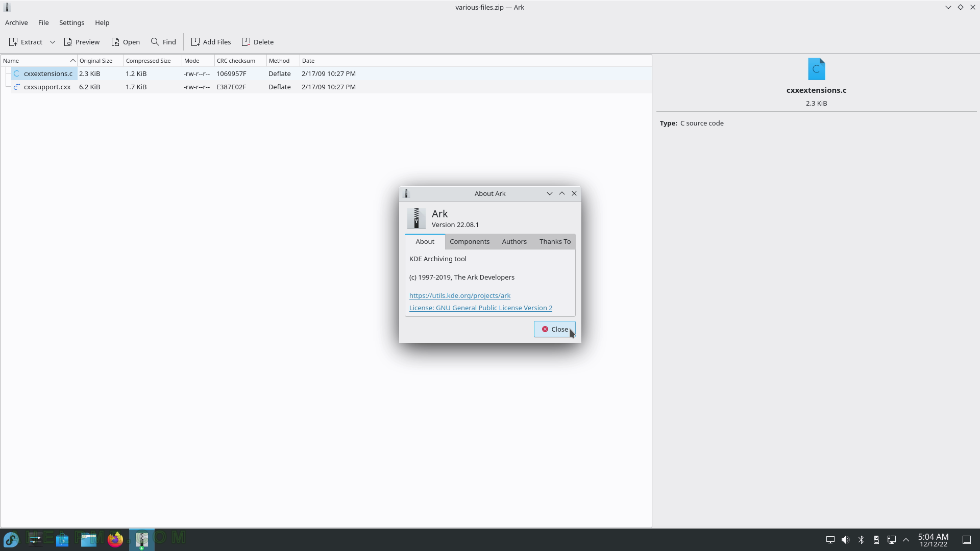
Task: Click the Extract toolbar button
Action: (26, 42)
